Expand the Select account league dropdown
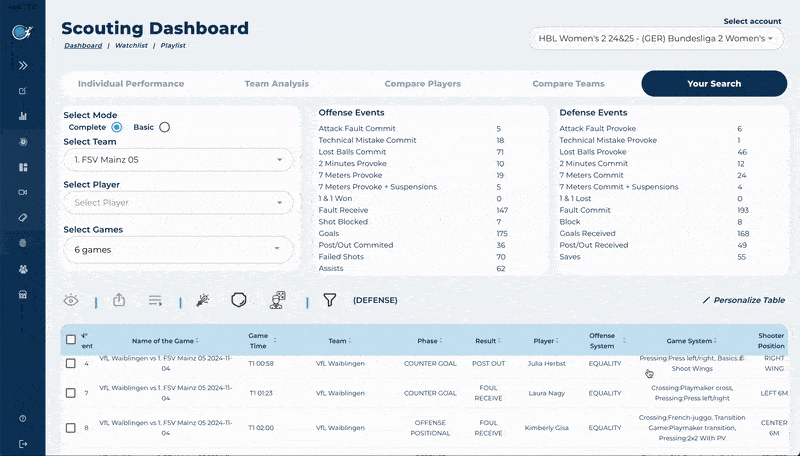The width and height of the screenshot is (800, 456). coord(656,39)
